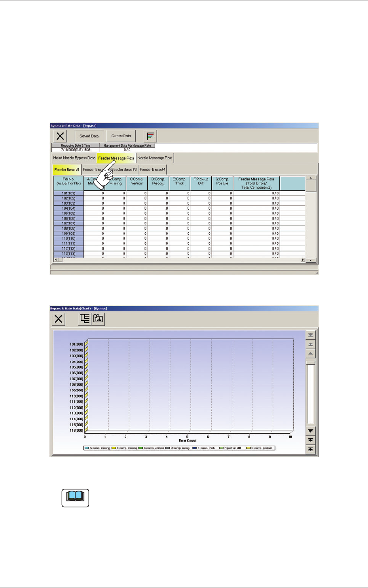Click the G:Comp. Posture column header
This screenshot has width=368, height=588.
(x=222, y=184)
